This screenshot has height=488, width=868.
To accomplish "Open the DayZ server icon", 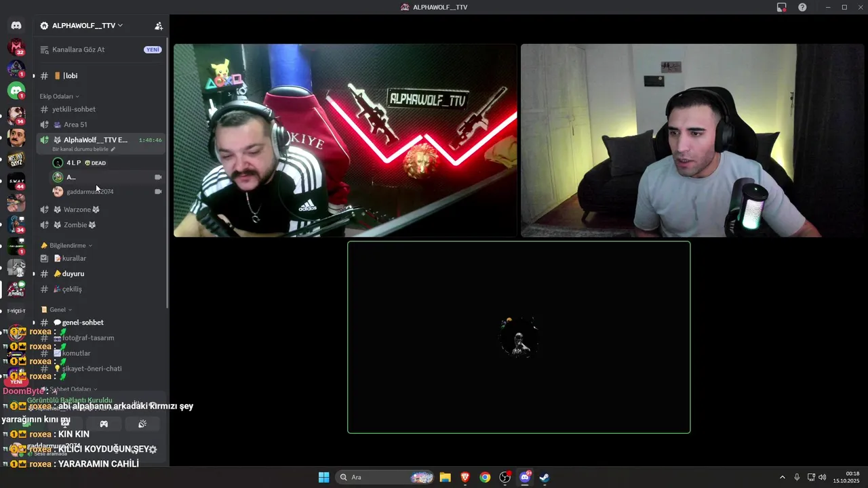I will (16, 160).
